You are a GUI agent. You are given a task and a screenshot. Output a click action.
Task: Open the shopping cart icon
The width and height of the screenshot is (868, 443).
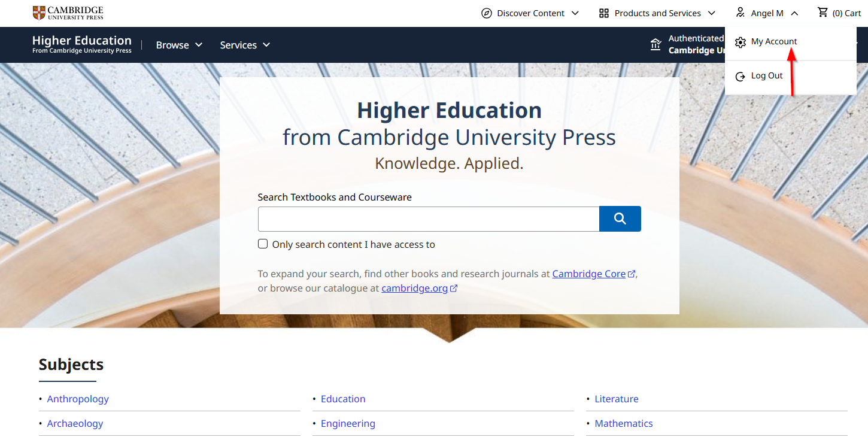pos(823,13)
